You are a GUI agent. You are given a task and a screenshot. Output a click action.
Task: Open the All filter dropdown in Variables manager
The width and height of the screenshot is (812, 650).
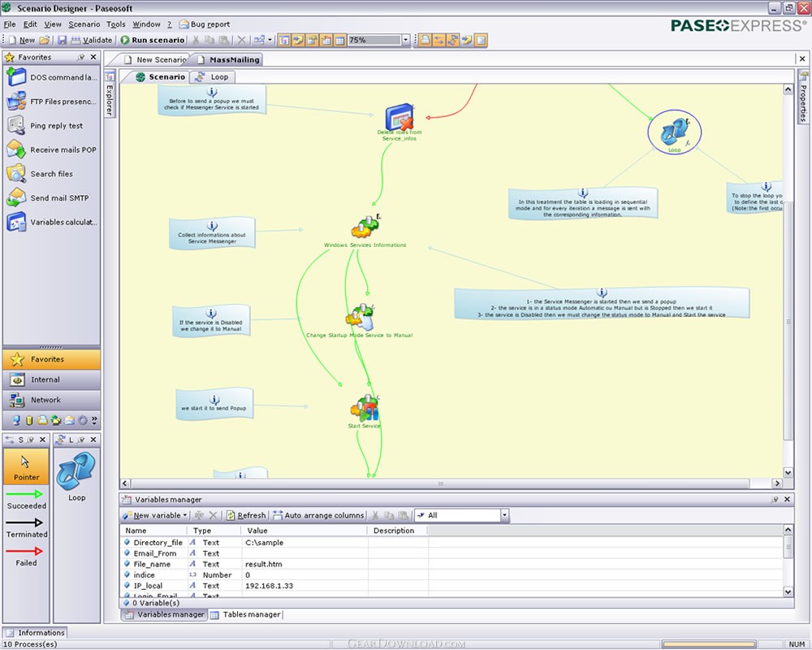point(504,515)
